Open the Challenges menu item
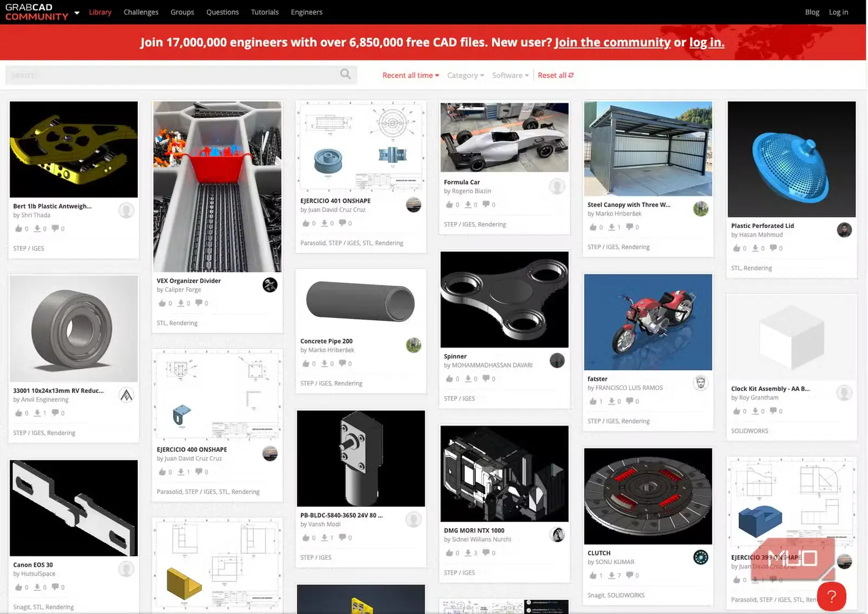 point(141,12)
